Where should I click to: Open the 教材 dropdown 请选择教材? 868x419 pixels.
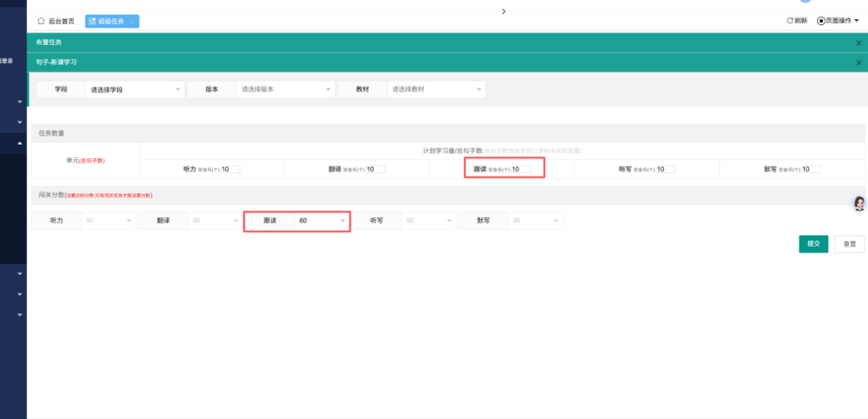(437, 89)
